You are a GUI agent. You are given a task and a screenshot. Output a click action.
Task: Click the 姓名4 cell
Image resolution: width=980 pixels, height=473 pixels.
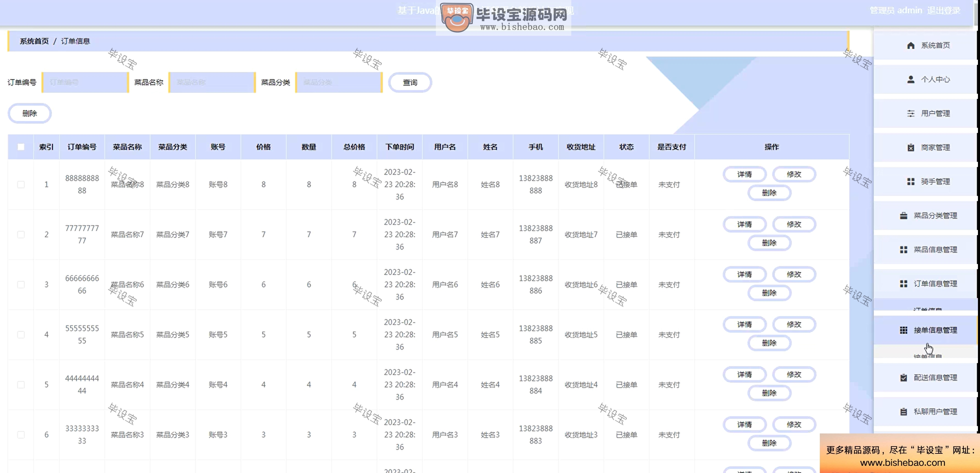click(490, 385)
